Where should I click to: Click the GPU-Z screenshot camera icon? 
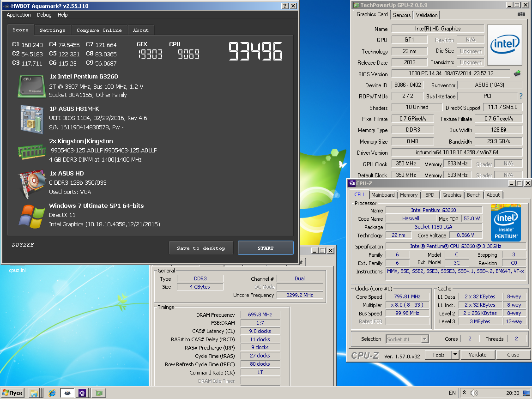click(521, 14)
